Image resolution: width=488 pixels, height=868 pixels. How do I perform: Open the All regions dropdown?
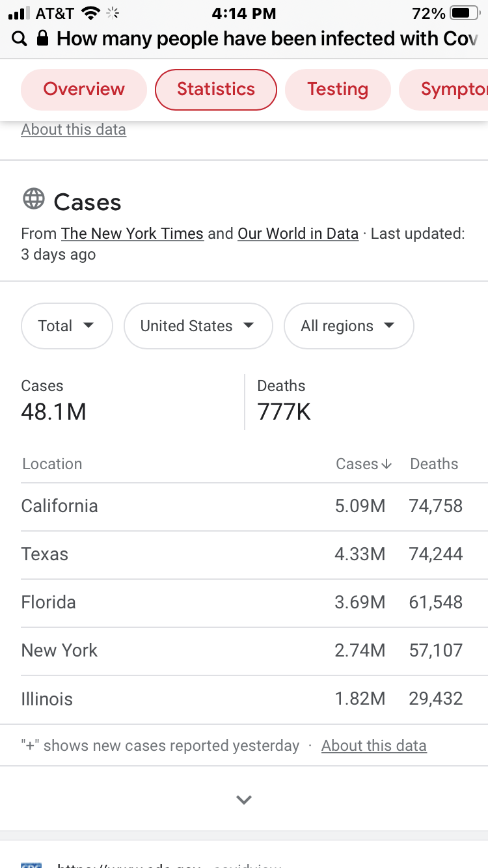[x=348, y=326]
